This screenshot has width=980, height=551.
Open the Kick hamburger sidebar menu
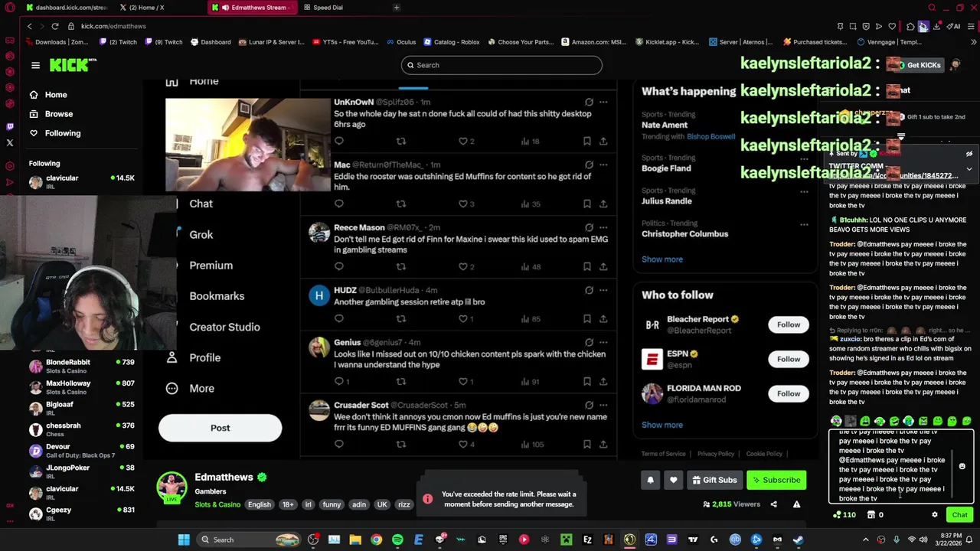pyautogui.click(x=35, y=65)
